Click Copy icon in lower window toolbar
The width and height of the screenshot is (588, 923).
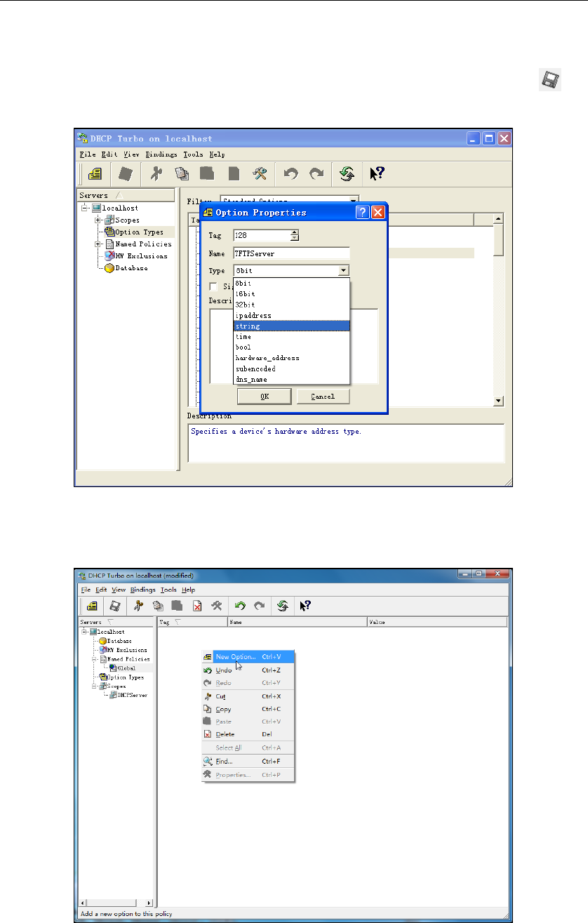(x=159, y=606)
